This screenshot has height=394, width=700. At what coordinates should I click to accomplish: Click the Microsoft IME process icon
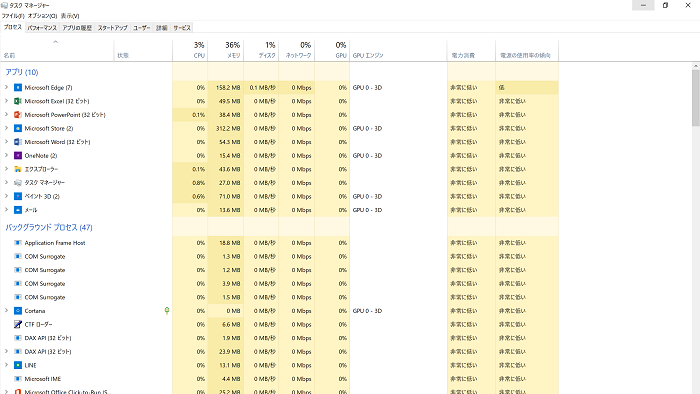[18, 379]
